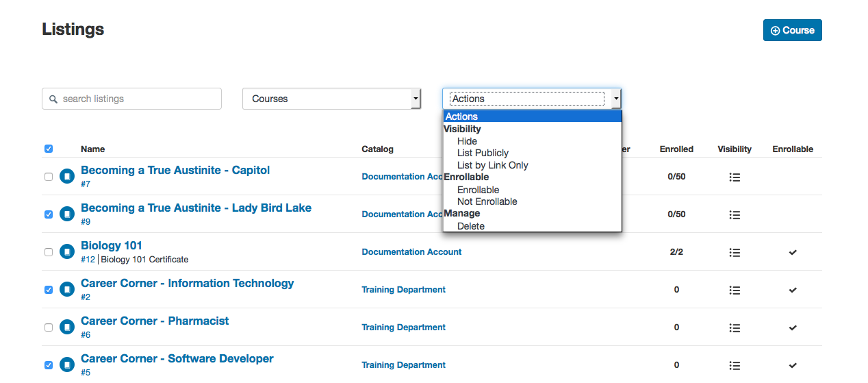Open visibility list icon for Lady Bird Lake row
Viewport: 868px width, 383px height.
click(735, 214)
